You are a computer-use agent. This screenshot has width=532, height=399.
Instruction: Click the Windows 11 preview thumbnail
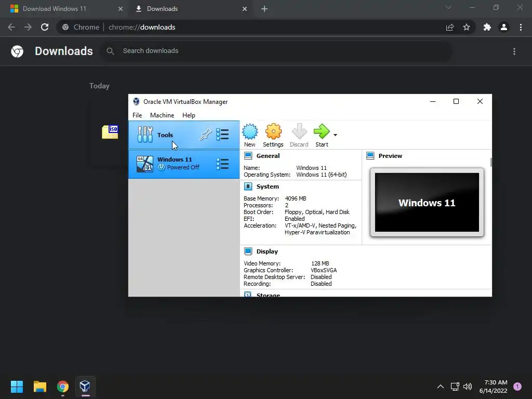[427, 202]
